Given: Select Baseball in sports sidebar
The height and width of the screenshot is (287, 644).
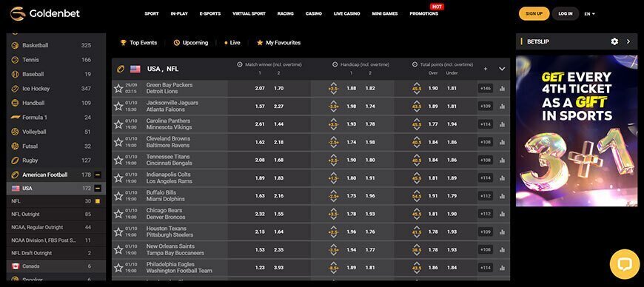Looking at the screenshot, I should click(56, 74).
